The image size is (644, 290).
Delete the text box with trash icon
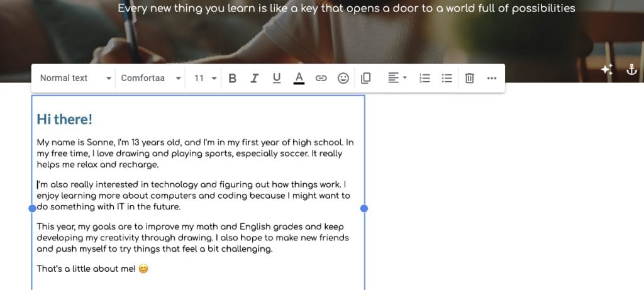(x=469, y=78)
